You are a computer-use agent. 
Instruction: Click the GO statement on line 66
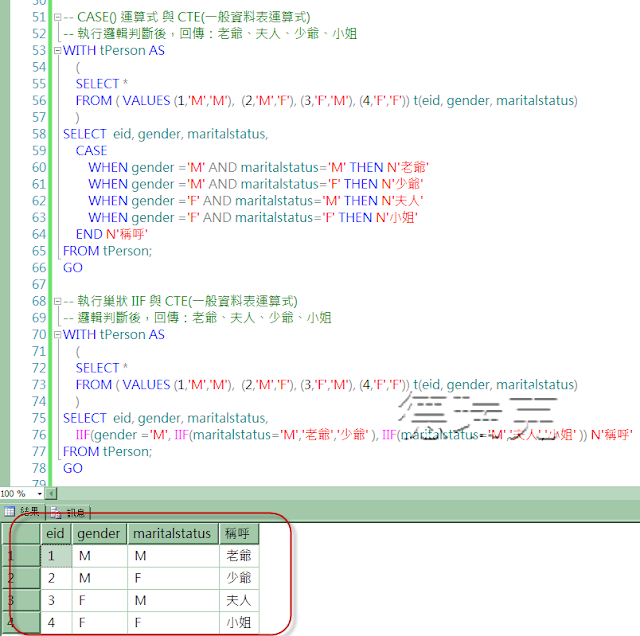(73, 268)
